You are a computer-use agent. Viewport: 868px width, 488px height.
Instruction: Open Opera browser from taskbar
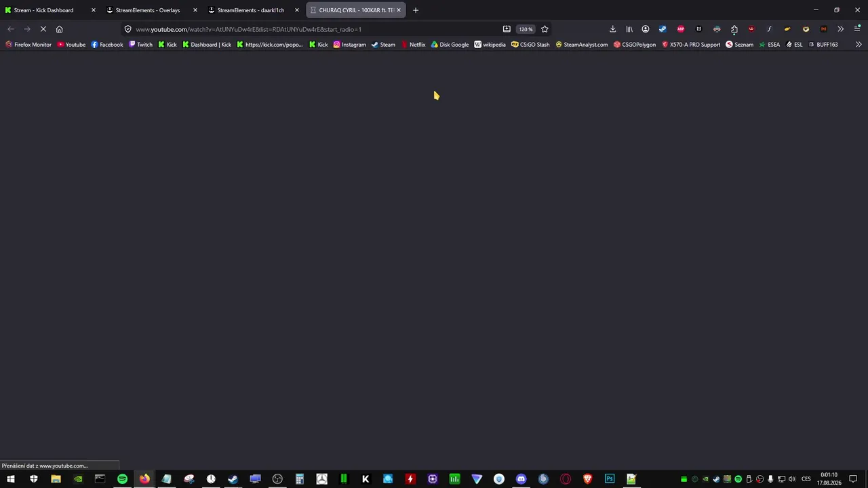(x=565, y=479)
